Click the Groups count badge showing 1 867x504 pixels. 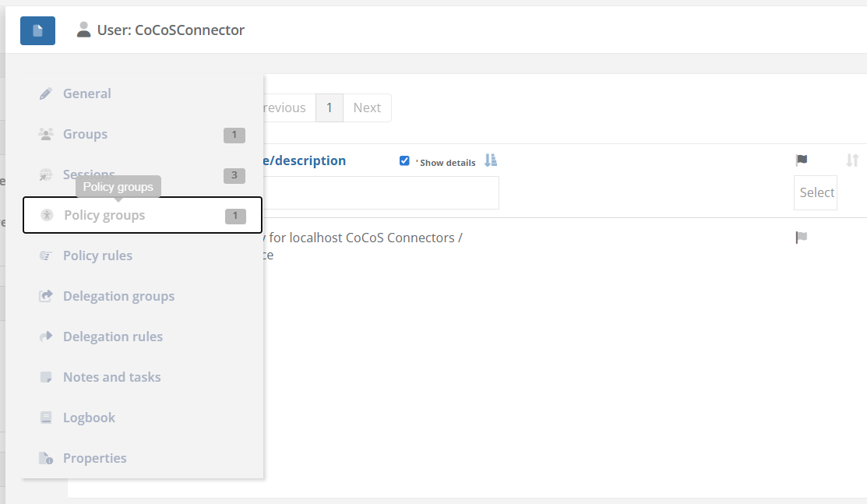coord(234,135)
